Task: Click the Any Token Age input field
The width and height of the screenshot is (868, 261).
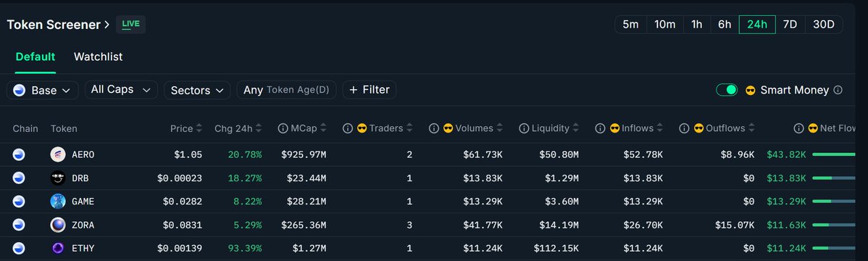Action: [286, 90]
